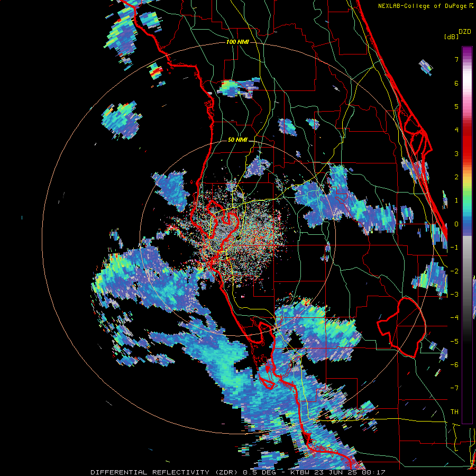Click the 'TH' label on color scale
Screen dimensions: 476x476
(454, 411)
